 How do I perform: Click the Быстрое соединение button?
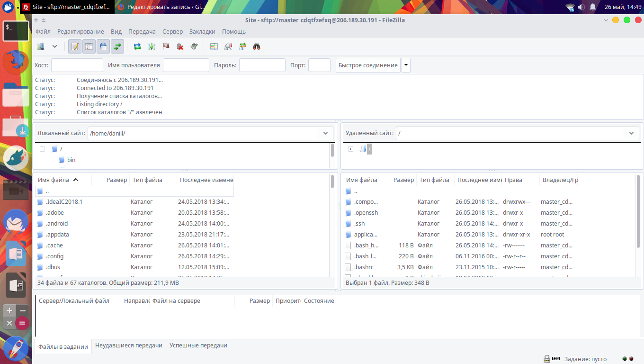(368, 65)
